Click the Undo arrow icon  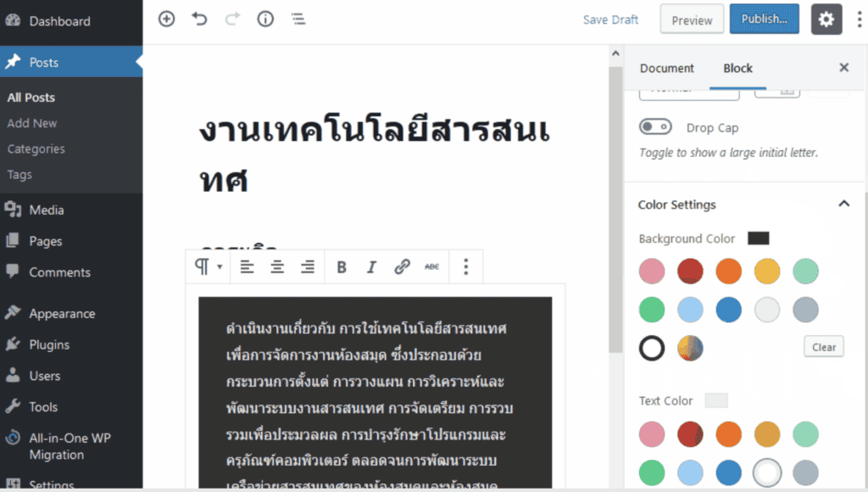point(199,19)
